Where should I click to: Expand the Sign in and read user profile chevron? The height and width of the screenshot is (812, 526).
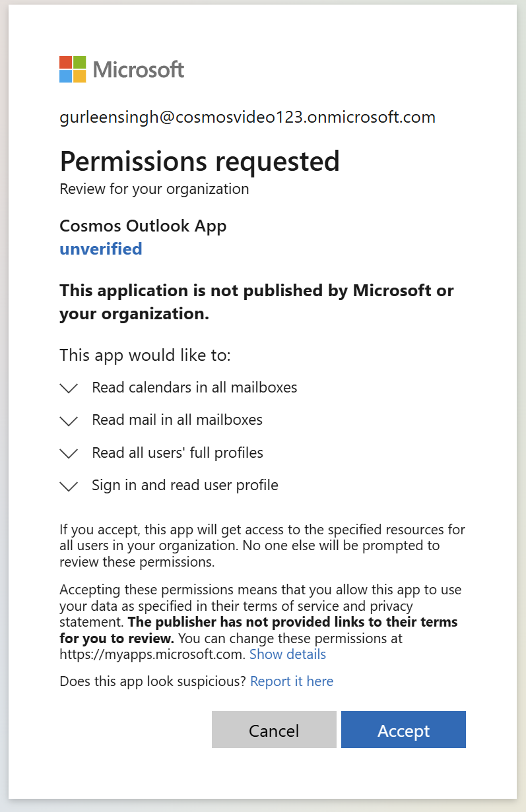(69, 486)
